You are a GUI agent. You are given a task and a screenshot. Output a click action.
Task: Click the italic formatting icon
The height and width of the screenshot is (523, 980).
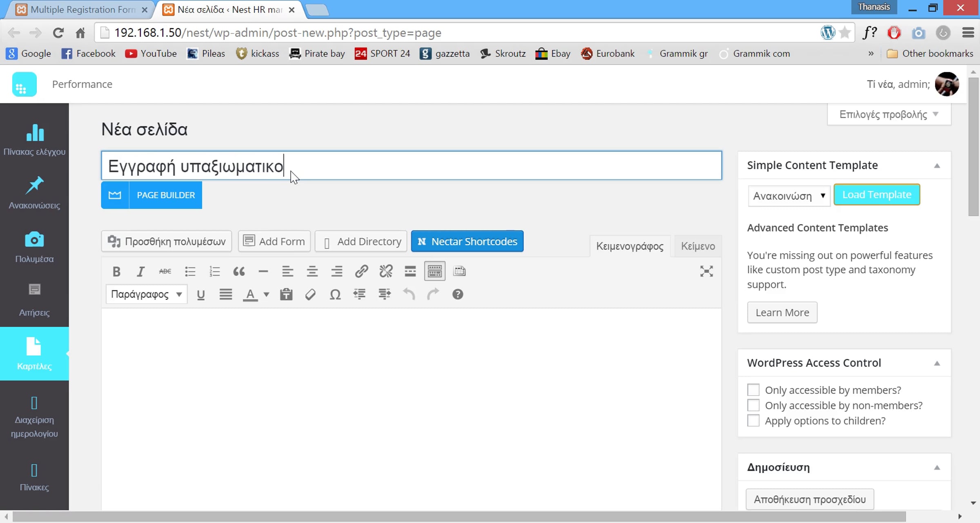pyautogui.click(x=140, y=271)
